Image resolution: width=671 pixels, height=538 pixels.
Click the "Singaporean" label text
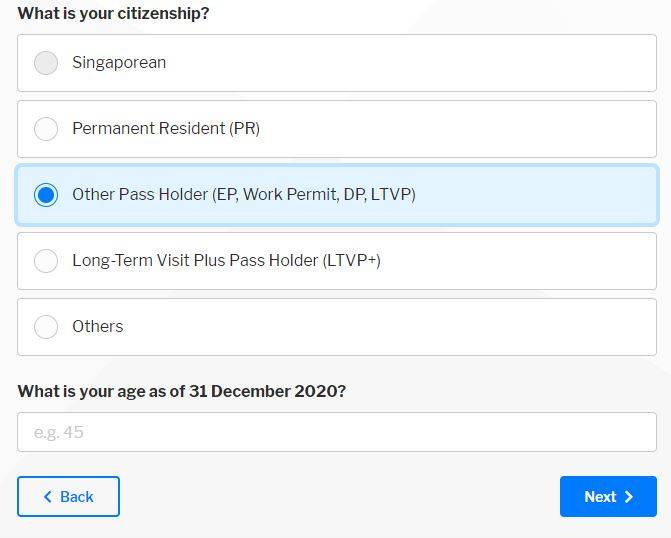click(x=119, y=63)
